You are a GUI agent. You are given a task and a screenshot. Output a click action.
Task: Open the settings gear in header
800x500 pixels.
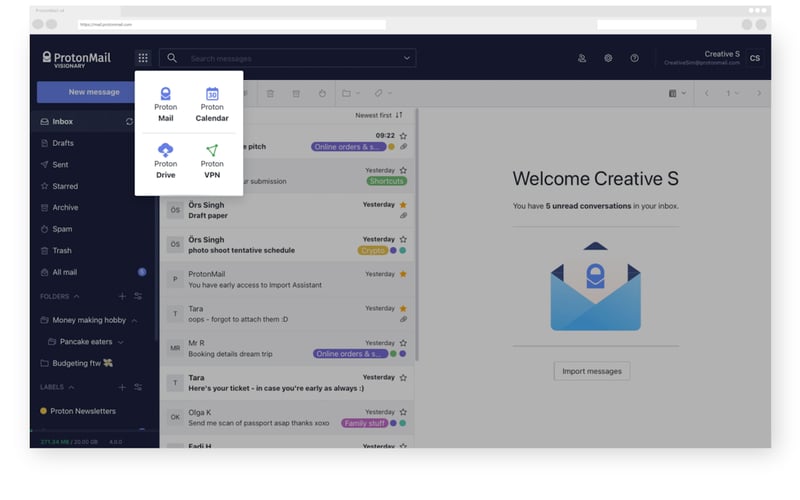coord(608,58)
